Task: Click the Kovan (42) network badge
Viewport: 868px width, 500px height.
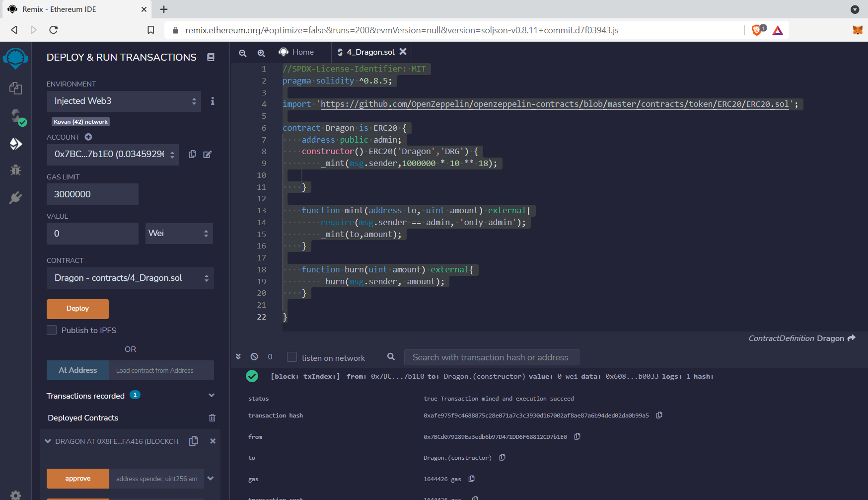Action: [x=80, y=122]
